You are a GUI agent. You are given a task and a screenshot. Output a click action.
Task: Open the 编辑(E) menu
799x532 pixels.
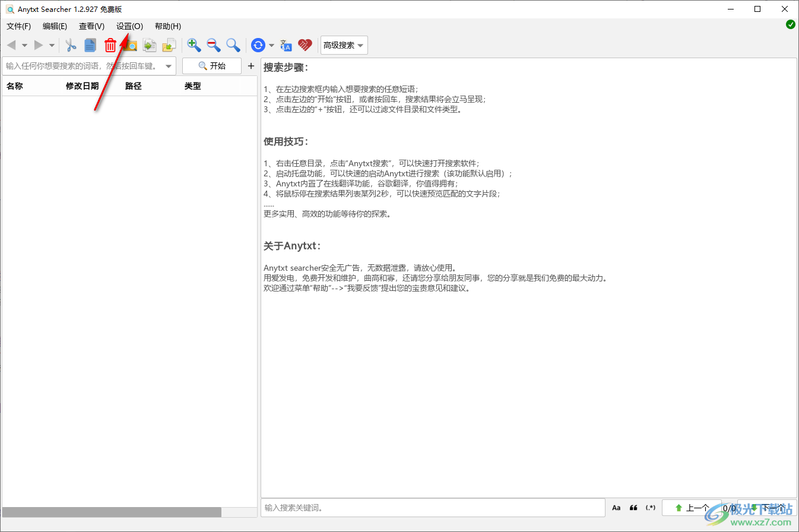[55, 26]
